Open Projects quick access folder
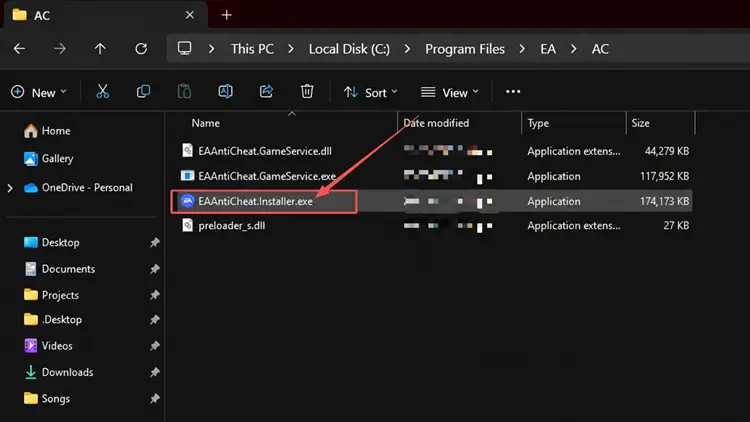 51,295
